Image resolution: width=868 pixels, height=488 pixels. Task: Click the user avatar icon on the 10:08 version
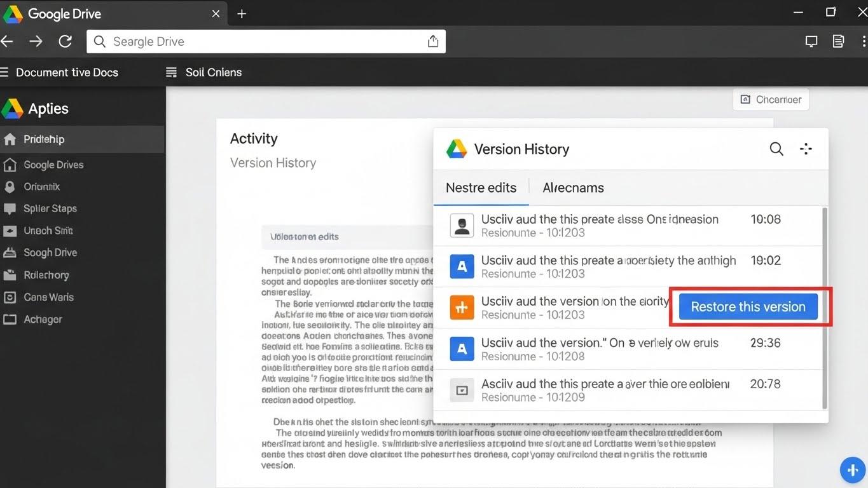[x=462, y=225]
